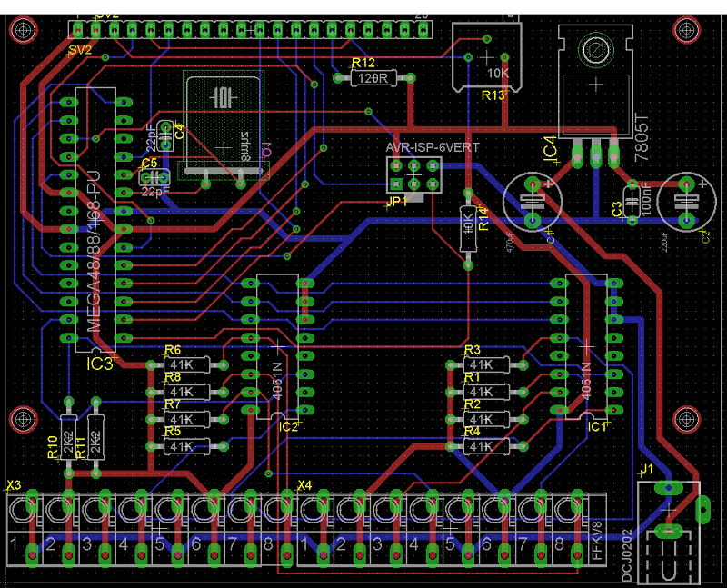This screenshot has height=588, width=727.
Task: Select the R1 resistor label
Action: (472, 377)
